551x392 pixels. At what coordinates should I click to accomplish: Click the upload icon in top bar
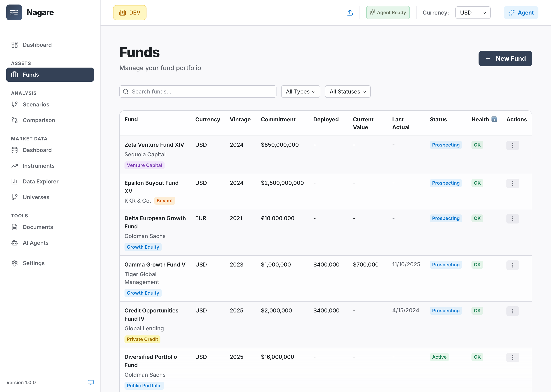coord(350,13)
